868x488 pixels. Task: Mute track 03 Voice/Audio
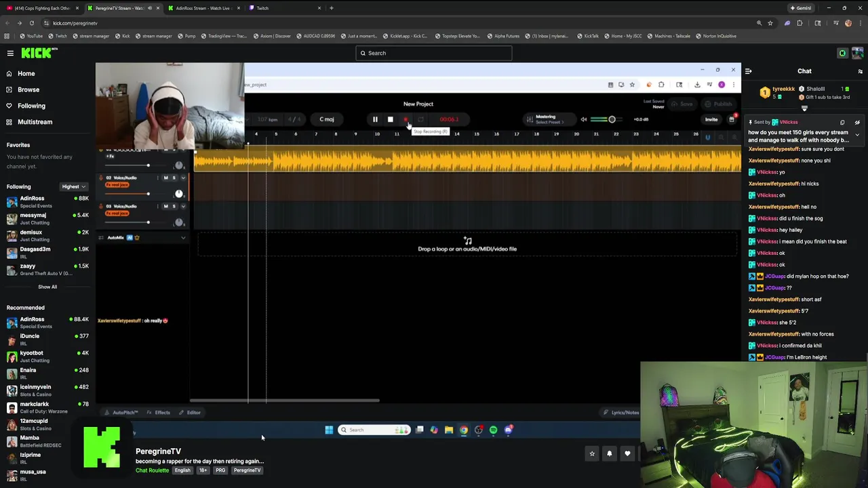(165, 206)
